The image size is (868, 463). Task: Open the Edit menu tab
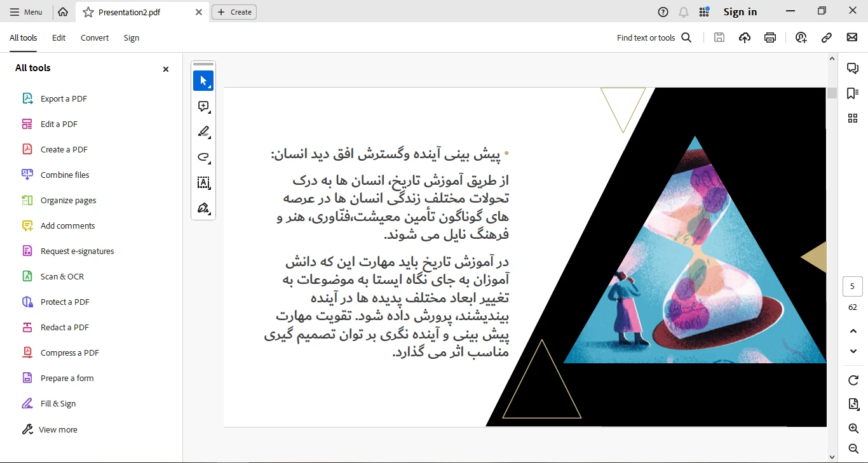[59, 38]
